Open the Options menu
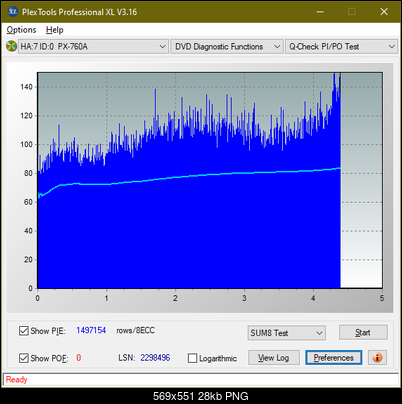Image resolution: width=402 pixels, height=404 pixels. coord(21,30)
